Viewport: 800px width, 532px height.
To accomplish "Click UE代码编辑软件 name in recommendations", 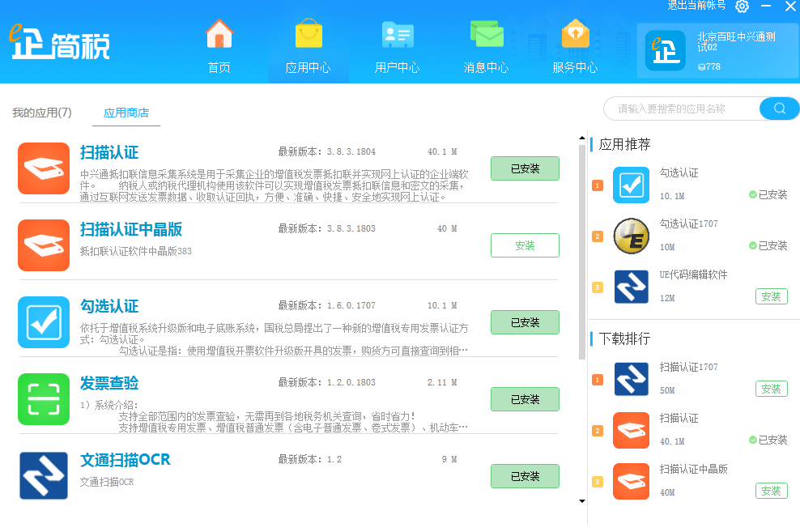I will coord(693,275).
